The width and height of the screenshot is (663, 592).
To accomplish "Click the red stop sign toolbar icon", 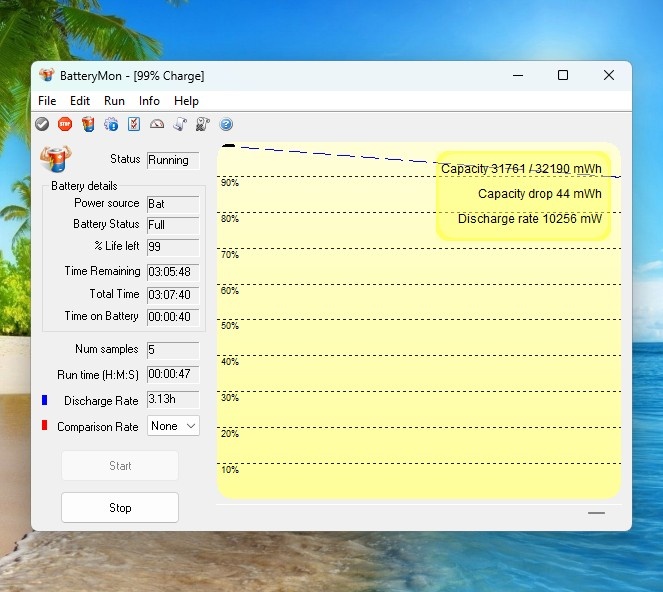I will (x=65, y=124).
